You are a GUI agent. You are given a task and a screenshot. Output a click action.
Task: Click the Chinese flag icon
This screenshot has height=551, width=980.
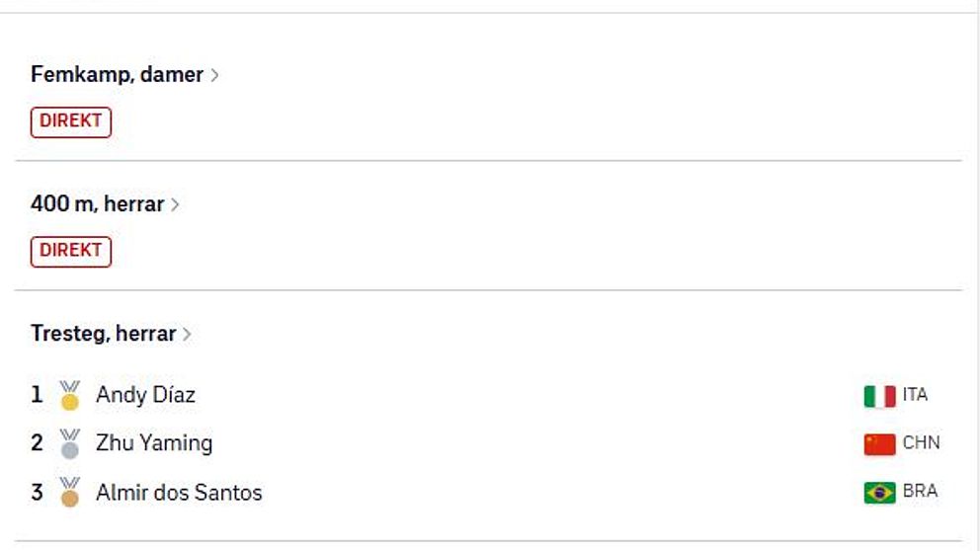pos(880,444)
